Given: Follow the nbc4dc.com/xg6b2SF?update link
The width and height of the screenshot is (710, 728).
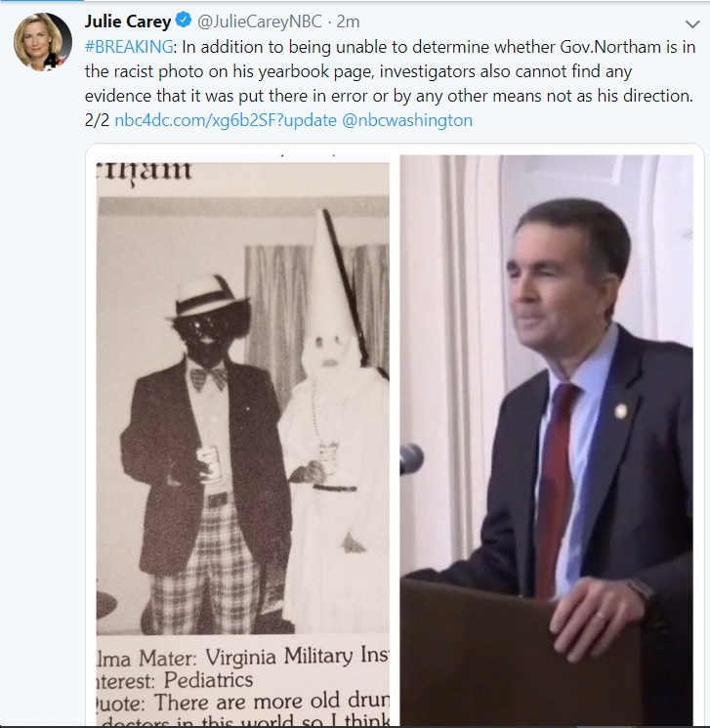Looking at the screenshot, I should (x=226, y=120).
